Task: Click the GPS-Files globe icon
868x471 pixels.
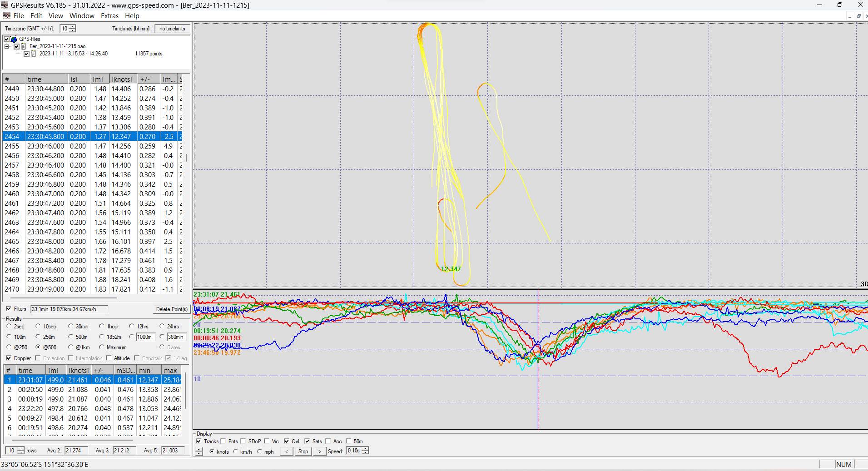Action: [x=14, y=39]
